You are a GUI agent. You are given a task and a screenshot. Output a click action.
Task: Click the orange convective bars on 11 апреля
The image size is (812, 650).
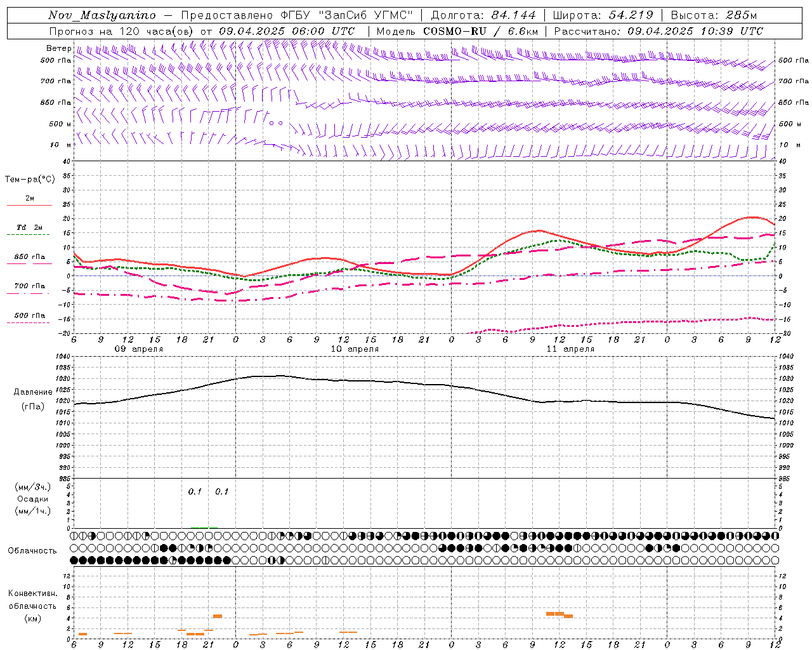pos(560,614)
